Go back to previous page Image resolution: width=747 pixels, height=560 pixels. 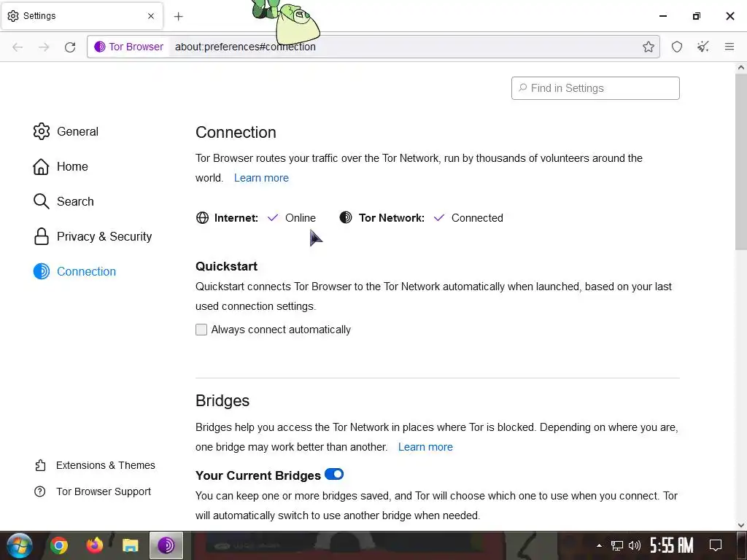18,47
